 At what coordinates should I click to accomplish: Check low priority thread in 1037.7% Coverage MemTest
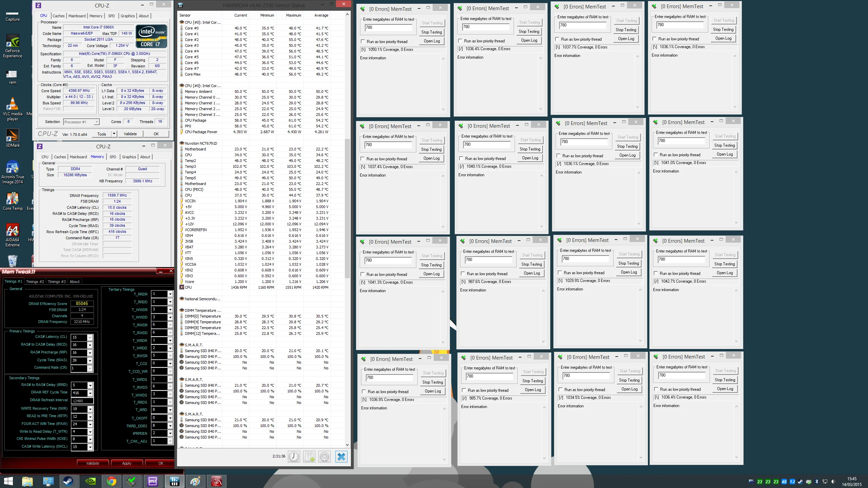click(x=557, y=39)
